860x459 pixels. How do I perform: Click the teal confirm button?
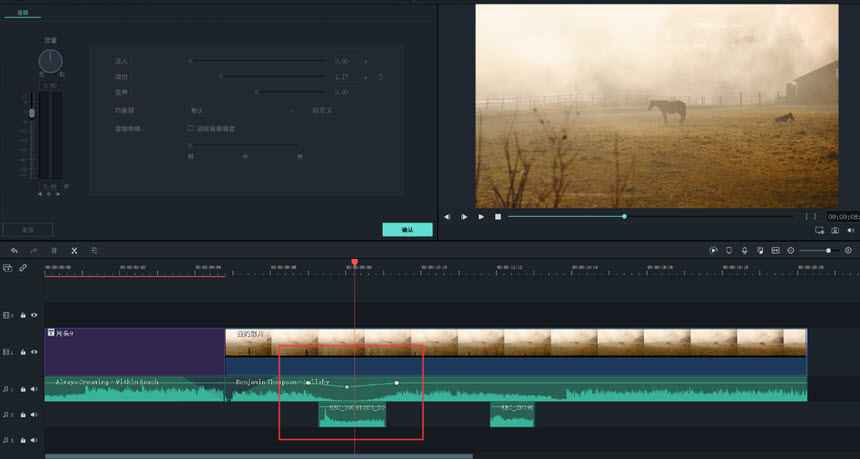pyautogui.click(x=407, y=229)
